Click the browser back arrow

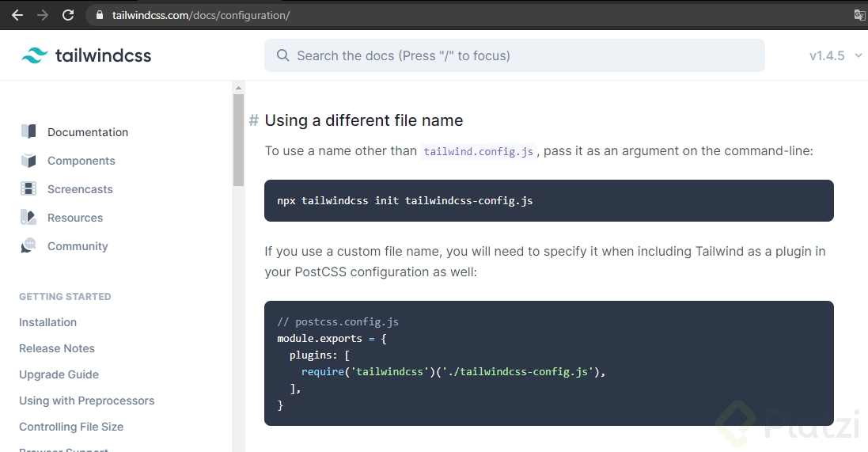17,15
